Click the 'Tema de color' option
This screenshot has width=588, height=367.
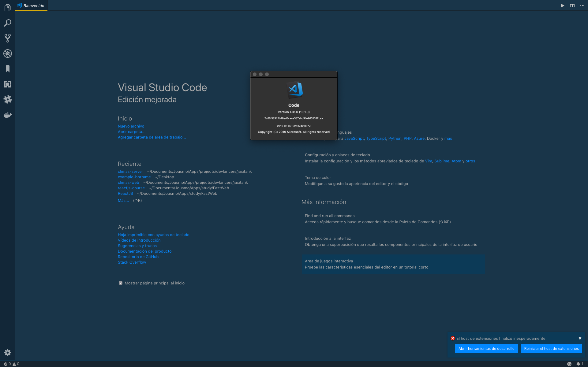pyautogui.click(x=393, y=180)
